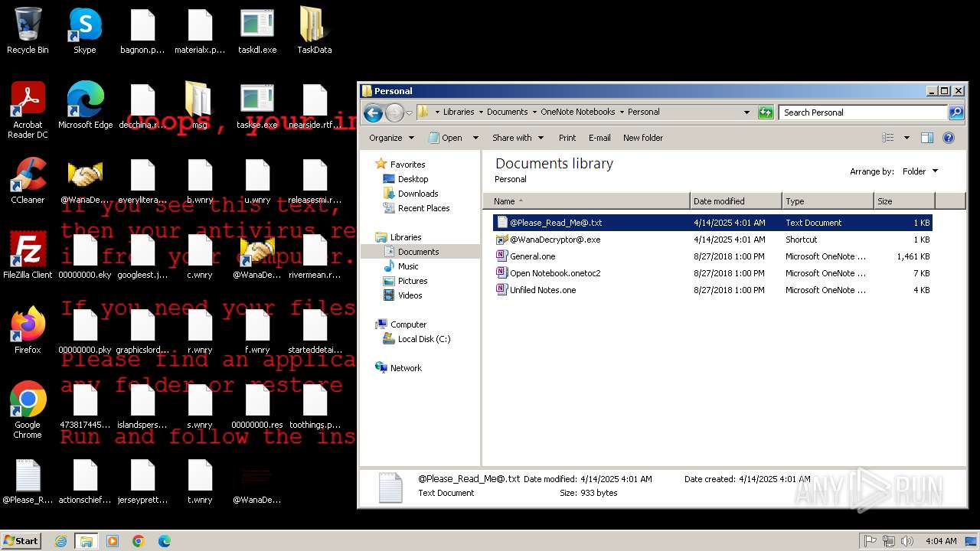Click E-mail in the Explorer toolbar

pos(599,138)
